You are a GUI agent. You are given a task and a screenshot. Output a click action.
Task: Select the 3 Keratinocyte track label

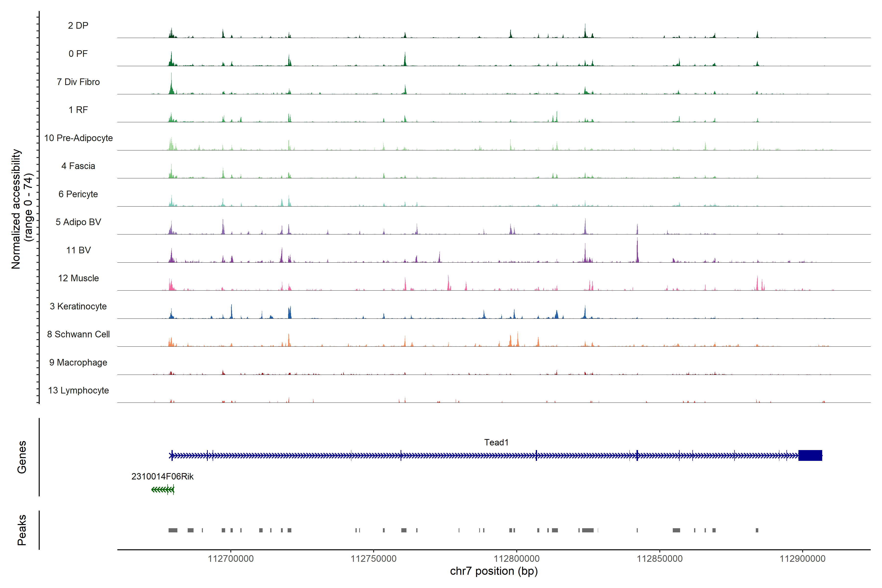pyautogui.click(x=78, y=306)
